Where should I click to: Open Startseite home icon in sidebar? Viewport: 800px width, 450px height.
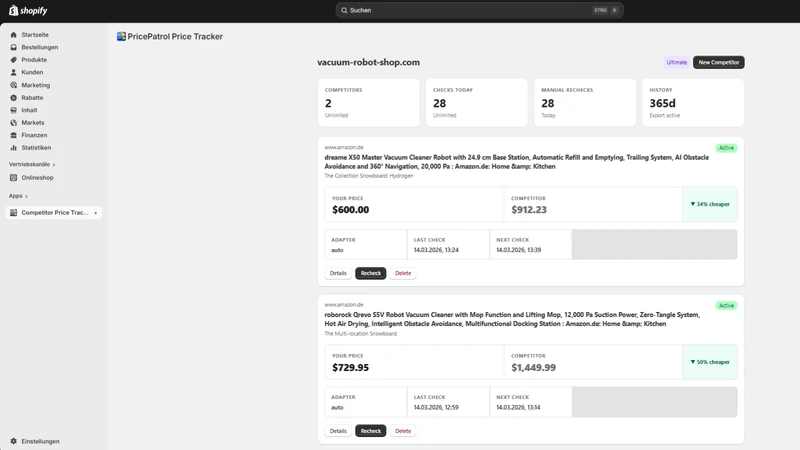tap(14, 35)
